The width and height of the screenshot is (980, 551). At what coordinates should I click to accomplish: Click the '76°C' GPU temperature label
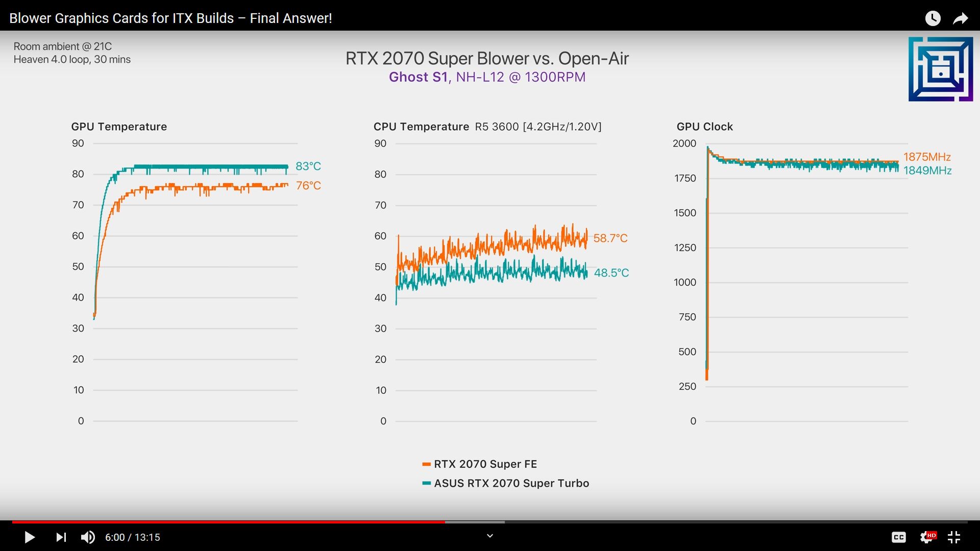pyautogui.click(x=308, y=186)
